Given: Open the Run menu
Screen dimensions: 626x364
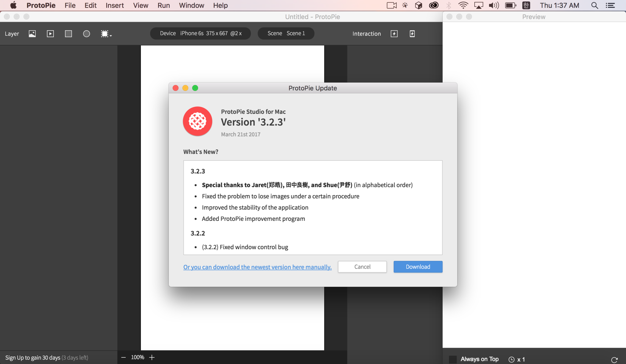Looking at the screenshot, I should coord(164,5).
